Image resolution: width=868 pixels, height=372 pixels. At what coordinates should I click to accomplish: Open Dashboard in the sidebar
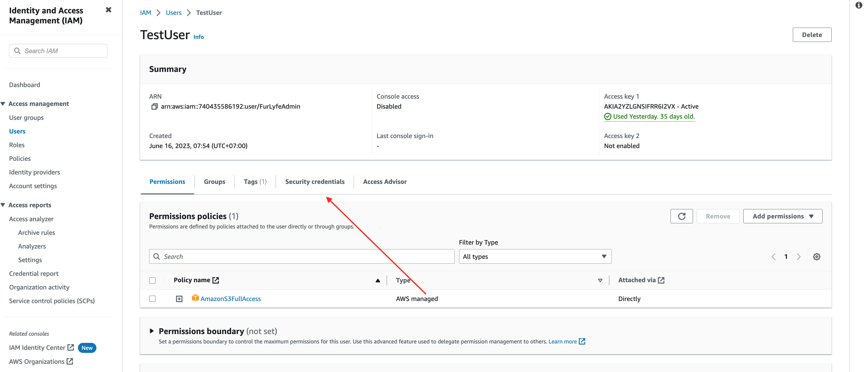point(25,85)
